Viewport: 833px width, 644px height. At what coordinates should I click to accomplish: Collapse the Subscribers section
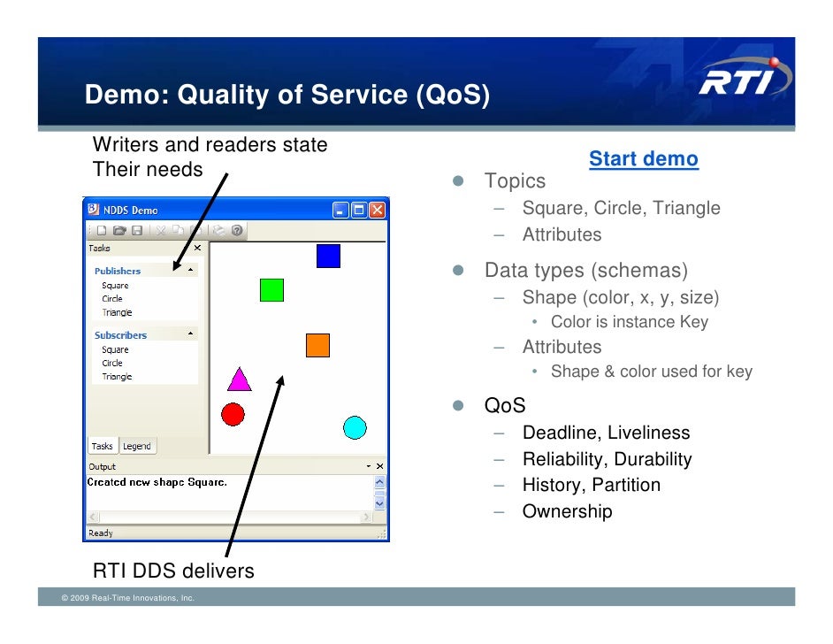tap(191, 333)
